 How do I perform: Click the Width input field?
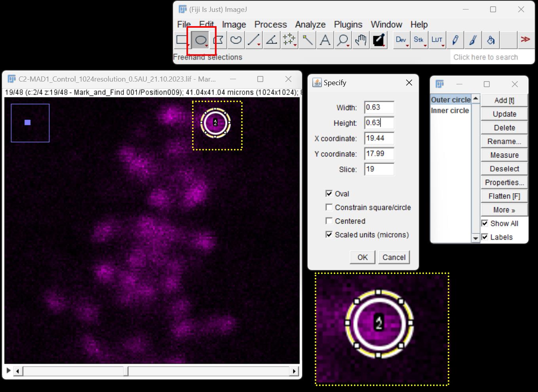[379, 107]
